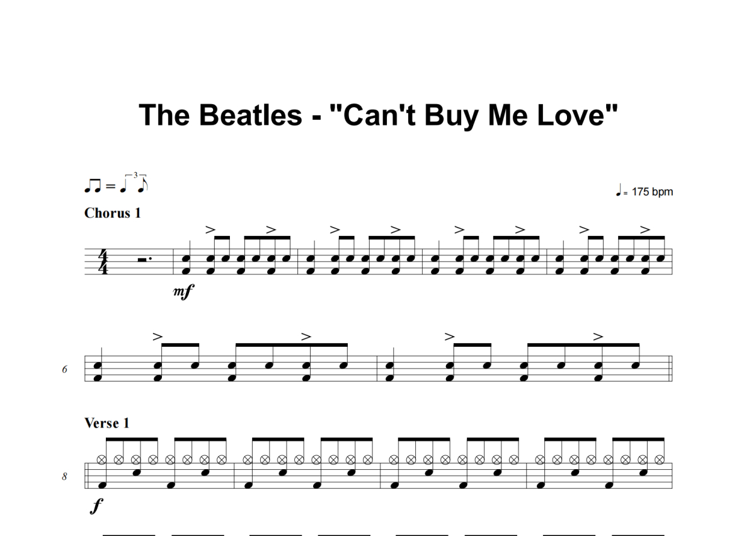Click the measure number 6
Screen dimensions: 756x536
[65, 370]
